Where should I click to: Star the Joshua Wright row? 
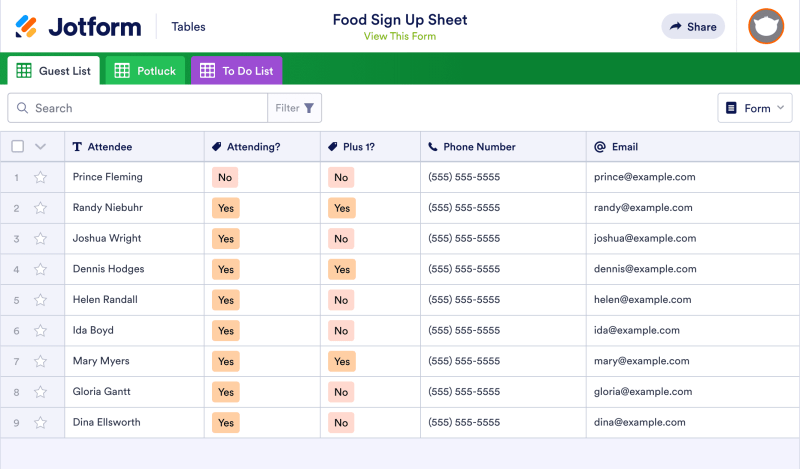click(40, 238)
